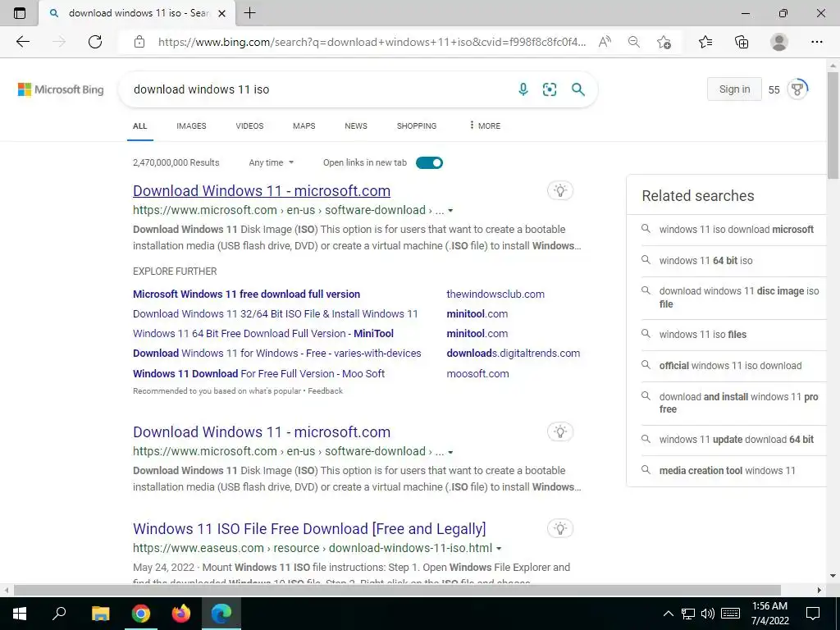Go to the Microsoft Bing logo home
Image resolution: width=840 pixels, height=630 pixels.
[x=61, y=89]
